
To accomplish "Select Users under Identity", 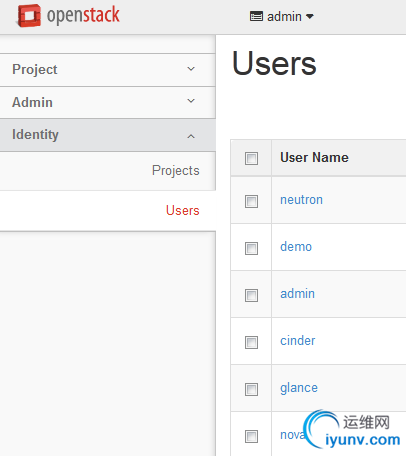I will (x=183, y=210).
